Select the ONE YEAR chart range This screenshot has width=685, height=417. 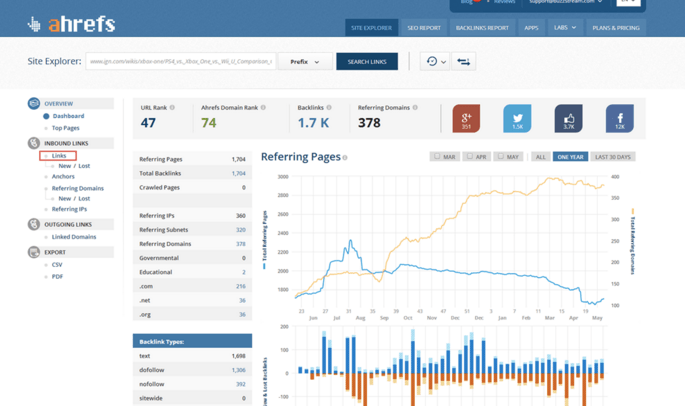(570, 157)
